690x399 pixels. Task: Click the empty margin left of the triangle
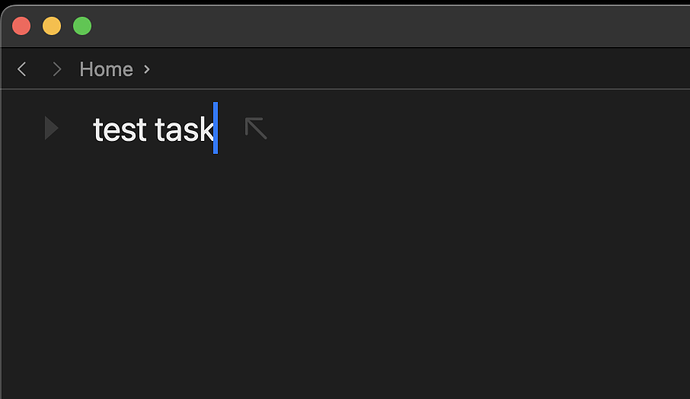pos(22,128)
